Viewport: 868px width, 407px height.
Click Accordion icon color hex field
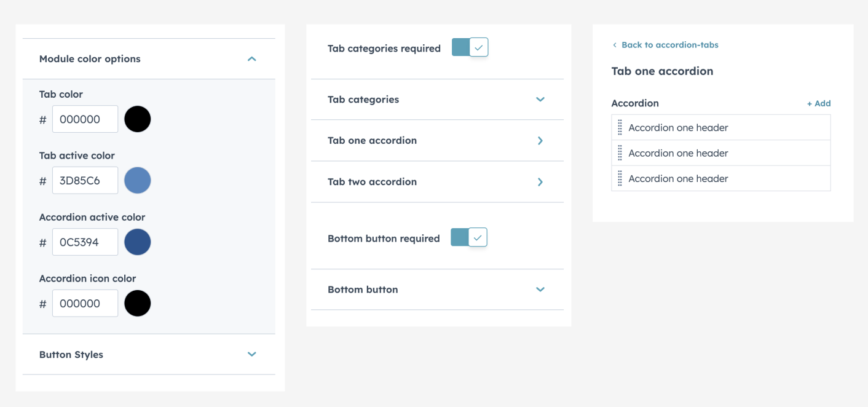click(85, 304)
